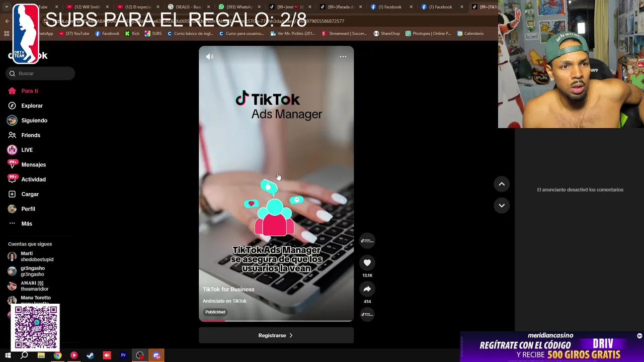Open the TikTok for Business name link

pyautogui.click(x=228, y=289)
